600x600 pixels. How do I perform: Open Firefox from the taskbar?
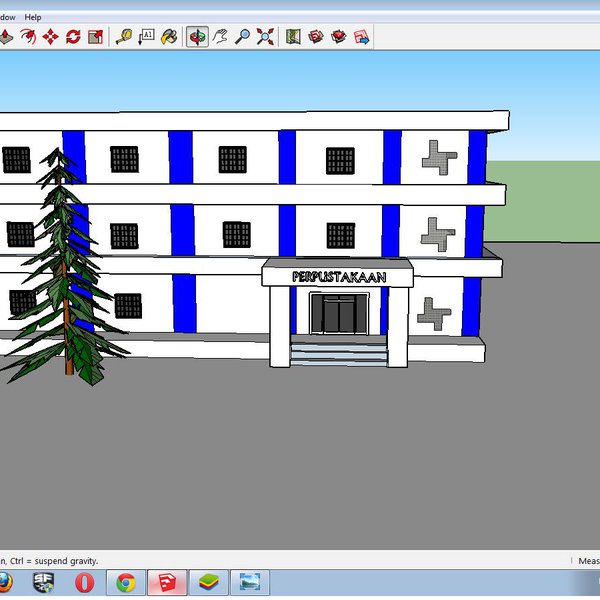pos(5,582)
